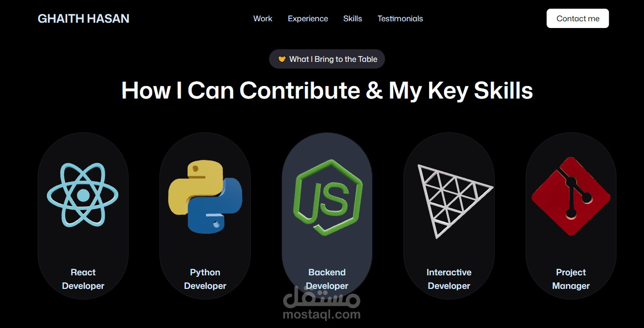
Task: Click the Contact me button
Action: 578,18
